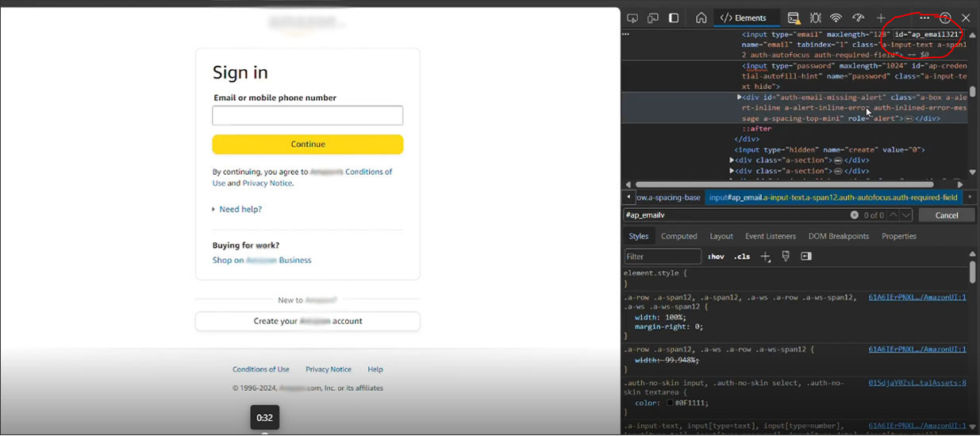Open first 61A6IErPNXL AmazonUI:1 stylesheet link
This screenshot has width=980, height=436.
click(x=917, y=297)
